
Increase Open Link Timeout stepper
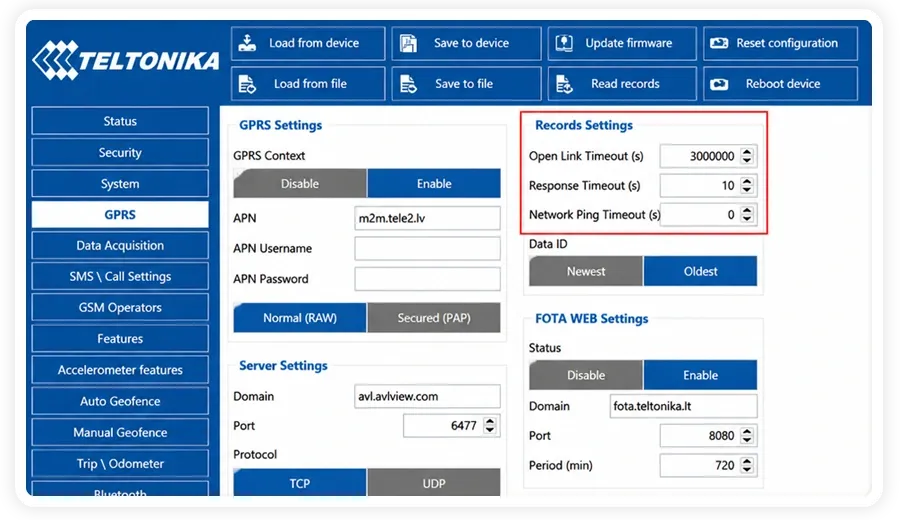coord(747,152)
